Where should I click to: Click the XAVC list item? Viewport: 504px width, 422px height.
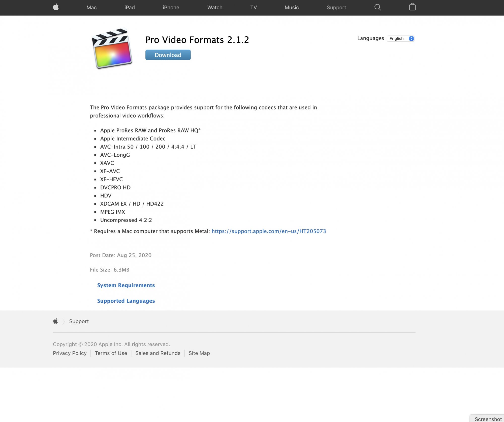(107, 163)
